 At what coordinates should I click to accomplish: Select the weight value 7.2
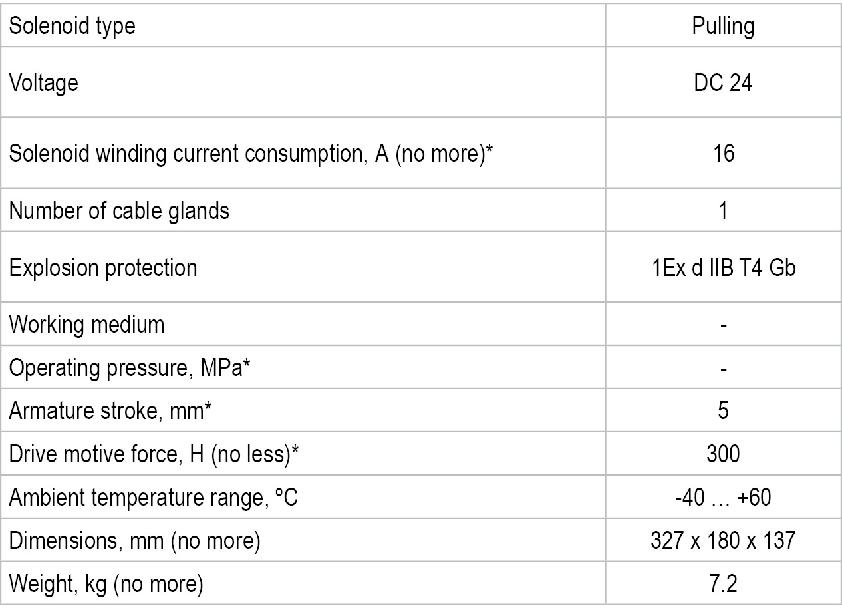(723, 583)
